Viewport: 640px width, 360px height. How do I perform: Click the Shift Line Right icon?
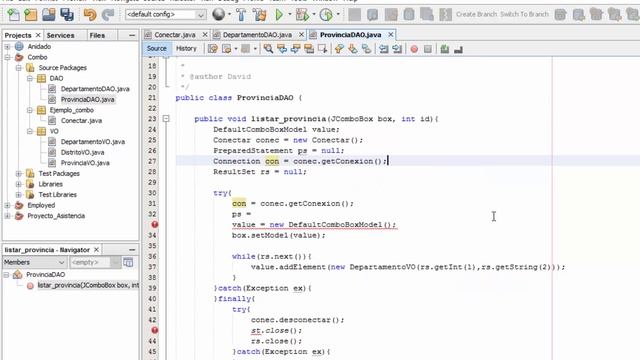point(397,49)
